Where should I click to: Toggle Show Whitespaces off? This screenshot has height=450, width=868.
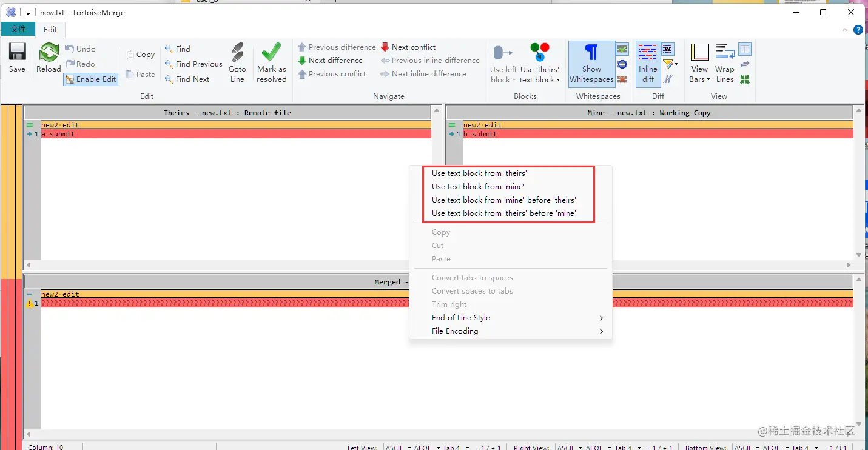591,63
